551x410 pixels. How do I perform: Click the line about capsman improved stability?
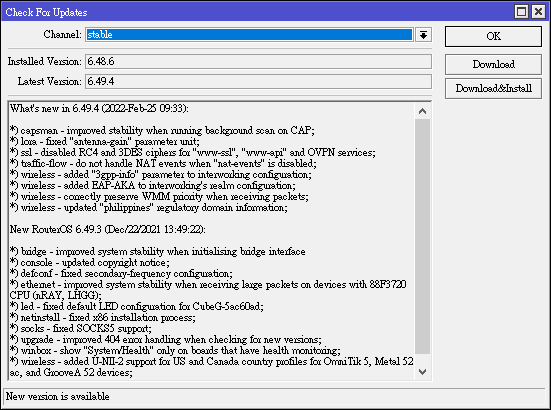[162, 130]
